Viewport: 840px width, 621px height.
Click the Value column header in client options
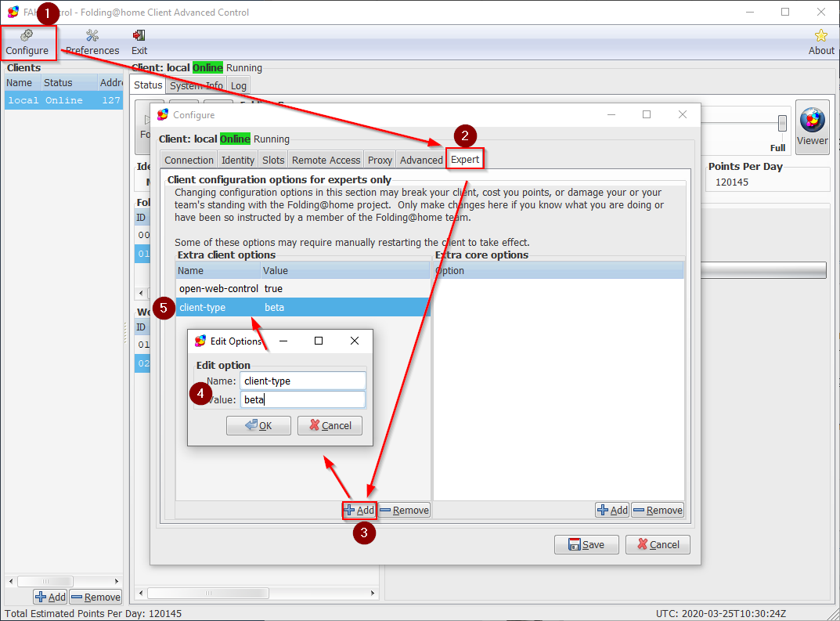coord(345,271)
